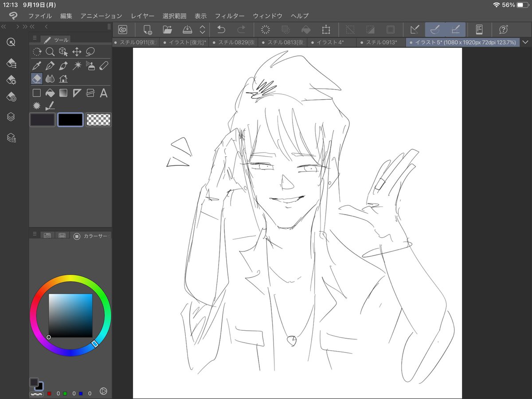This screenshot has width=532, height=399.
Task: Select the Figure rectangle tool
Action: [37, 93]
